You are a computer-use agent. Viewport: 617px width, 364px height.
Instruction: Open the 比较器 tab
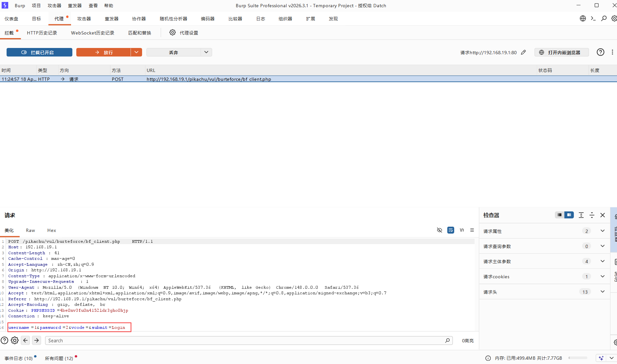[235, 19]
